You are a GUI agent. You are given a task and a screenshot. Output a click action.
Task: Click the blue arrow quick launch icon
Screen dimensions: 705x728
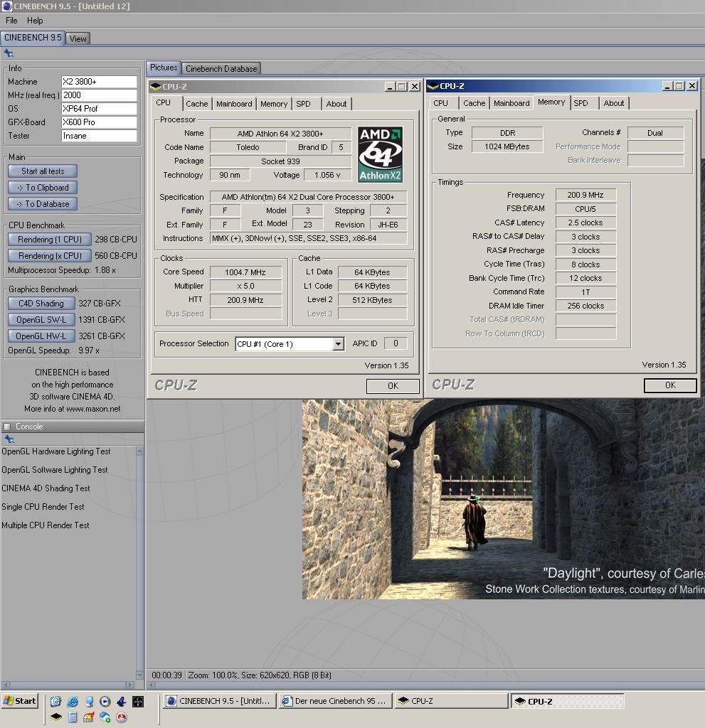coord(122,702)
